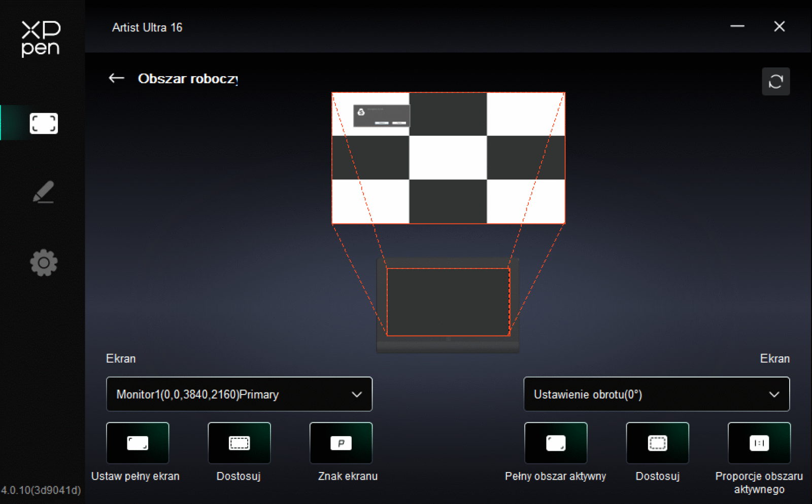The image size is (812, 504).
Task: Go back using the left arrow
Action: click(x=117, y=78)
